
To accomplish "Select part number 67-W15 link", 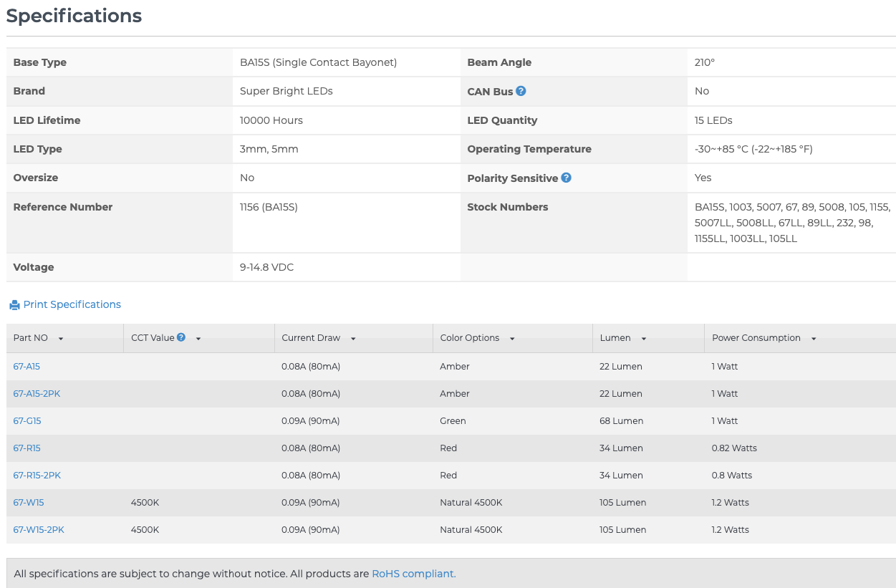I will (29, 502).
